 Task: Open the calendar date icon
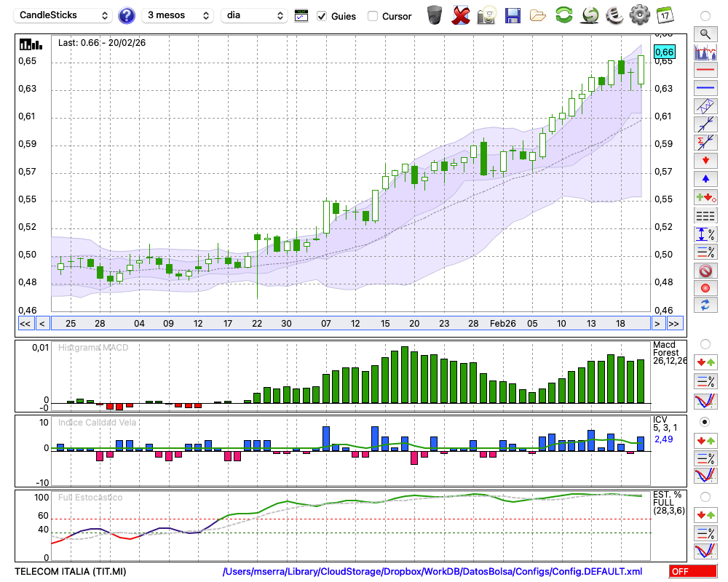click(x=665, y=15)
